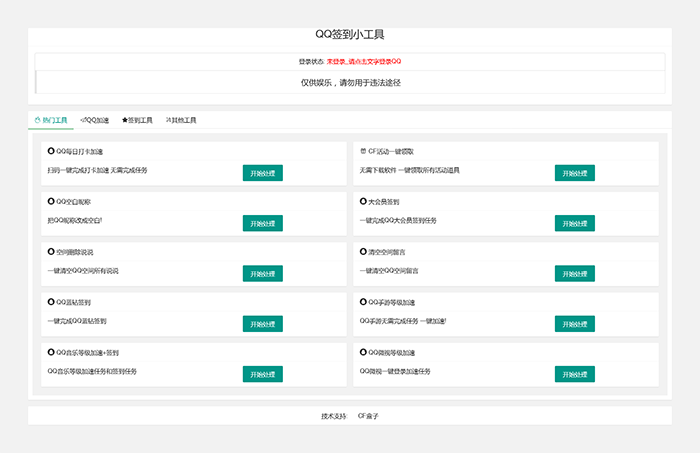Click the penguin icon beside 空间删除说说

pyautogui.click(x=51, y=252)
